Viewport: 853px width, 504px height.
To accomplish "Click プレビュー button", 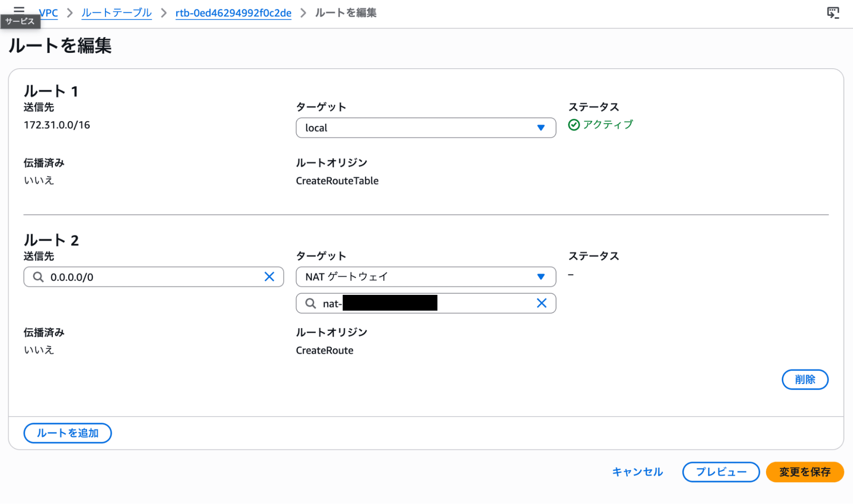I will [721, 472].
